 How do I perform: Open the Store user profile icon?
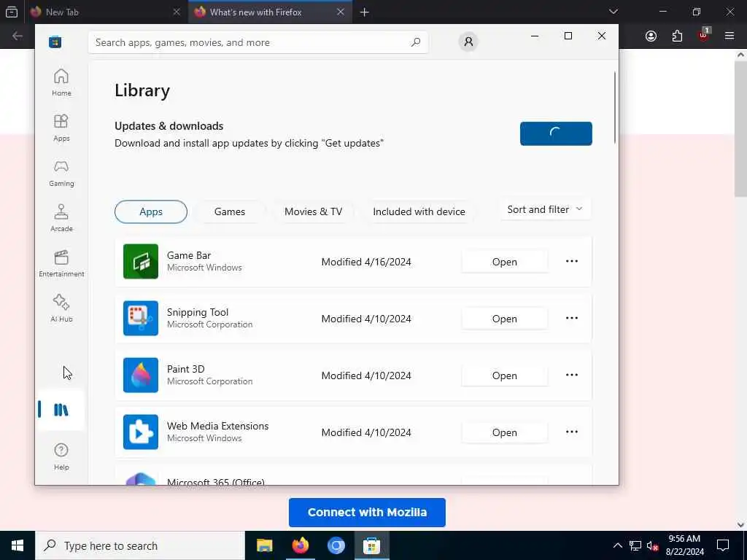click(468, 42)
